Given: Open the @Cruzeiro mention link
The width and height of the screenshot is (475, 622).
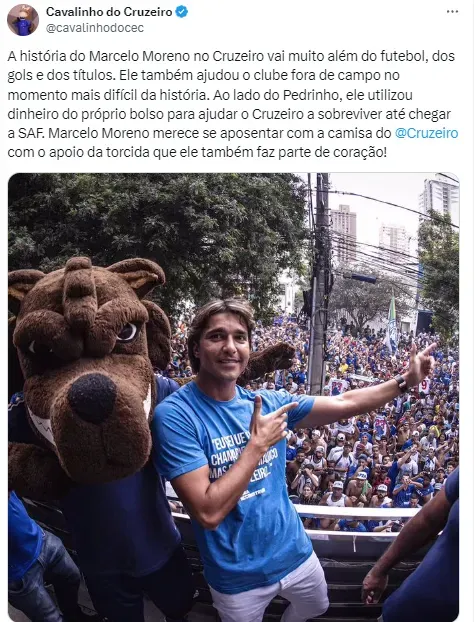Looking at the screenshot, I should pos(427,133).
